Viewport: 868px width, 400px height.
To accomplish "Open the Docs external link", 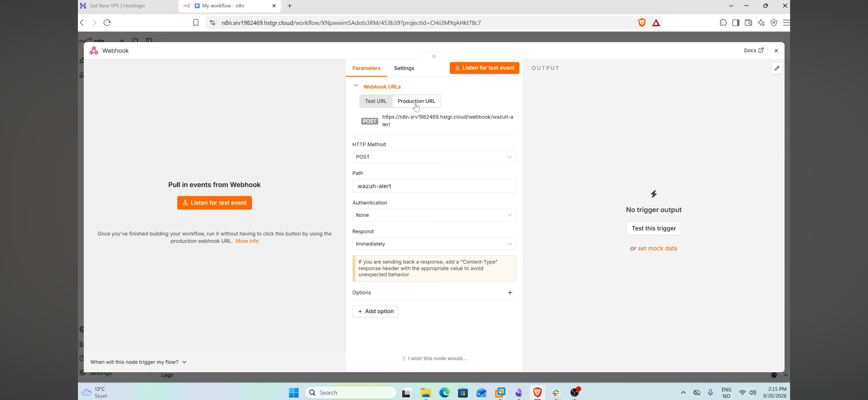I will (753, 51).
